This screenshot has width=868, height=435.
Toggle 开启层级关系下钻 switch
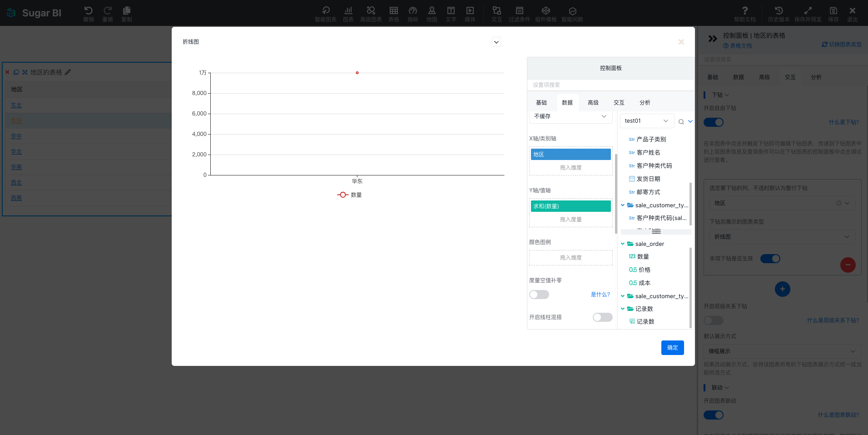click(x=714, y=320)
